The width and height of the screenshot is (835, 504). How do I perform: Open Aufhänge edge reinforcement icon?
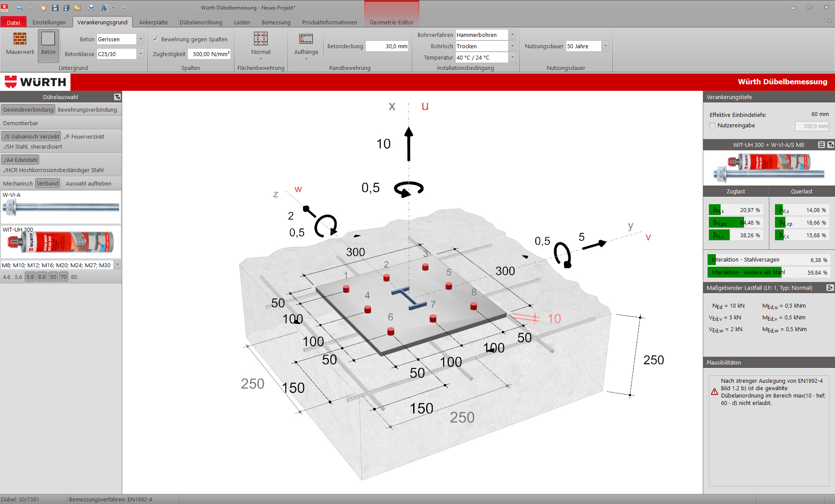point(306,45)
